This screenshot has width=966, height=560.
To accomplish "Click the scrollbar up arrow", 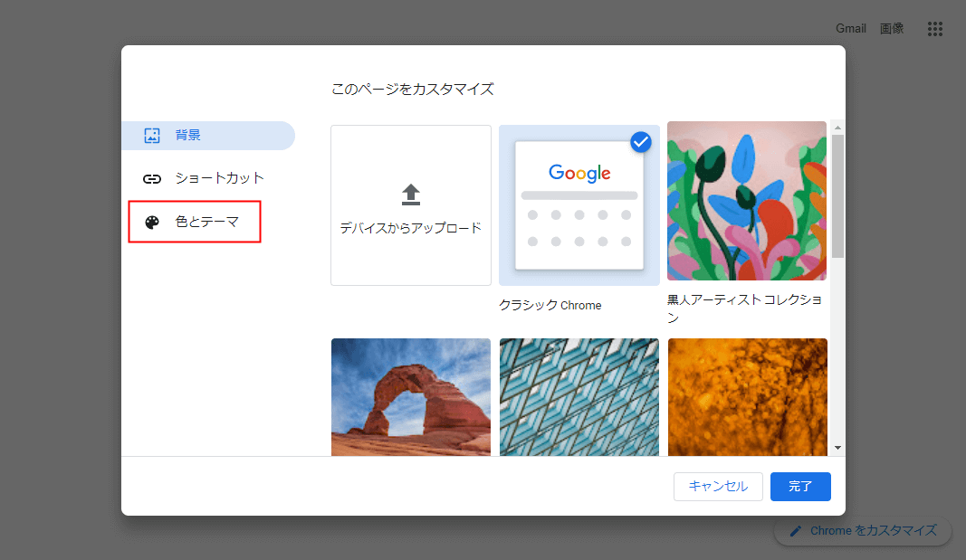I will [837, 128].
